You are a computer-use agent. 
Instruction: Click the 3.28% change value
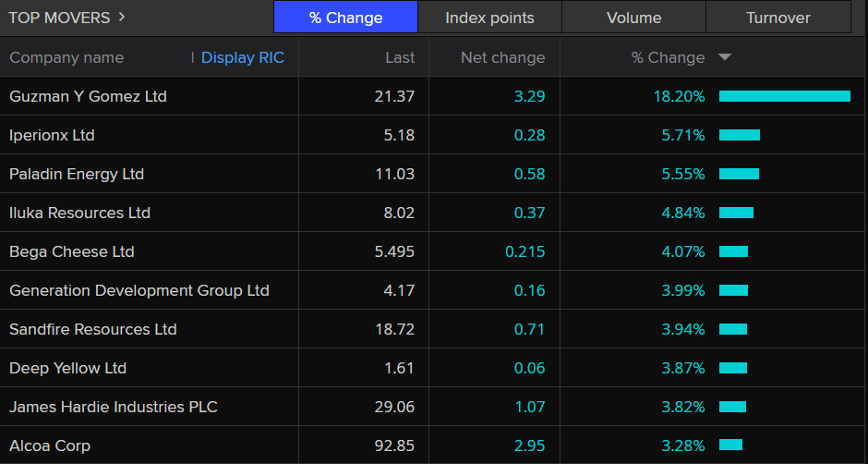pos(683,446)
